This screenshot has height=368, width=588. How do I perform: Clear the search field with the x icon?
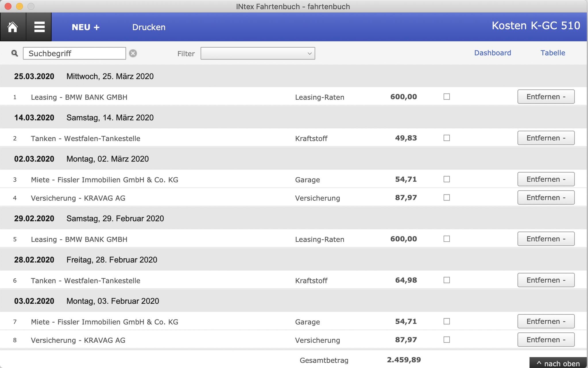pyautogui.click(x=133, y=53)
